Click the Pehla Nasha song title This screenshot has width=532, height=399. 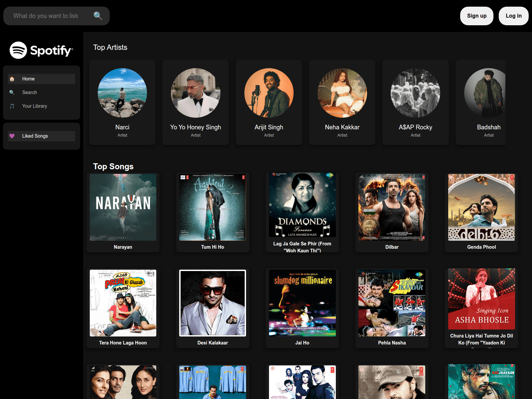(392, 343)
